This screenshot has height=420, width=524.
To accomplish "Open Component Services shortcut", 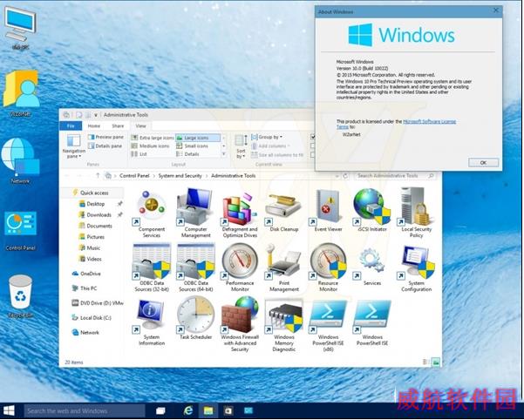I will 152,213.
